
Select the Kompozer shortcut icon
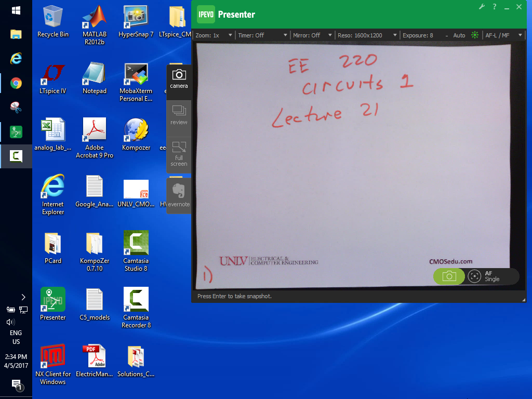136,135
